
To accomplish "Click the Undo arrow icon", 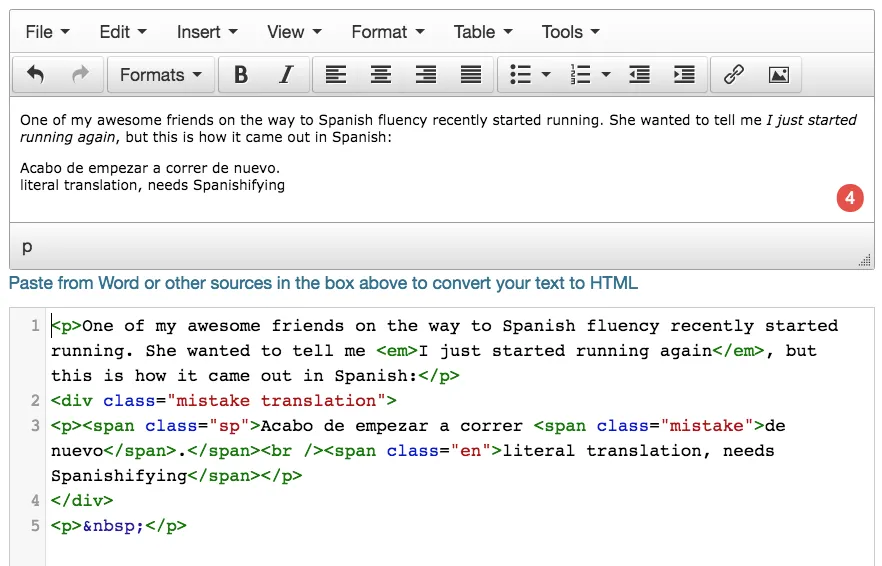I will (36, 75).
